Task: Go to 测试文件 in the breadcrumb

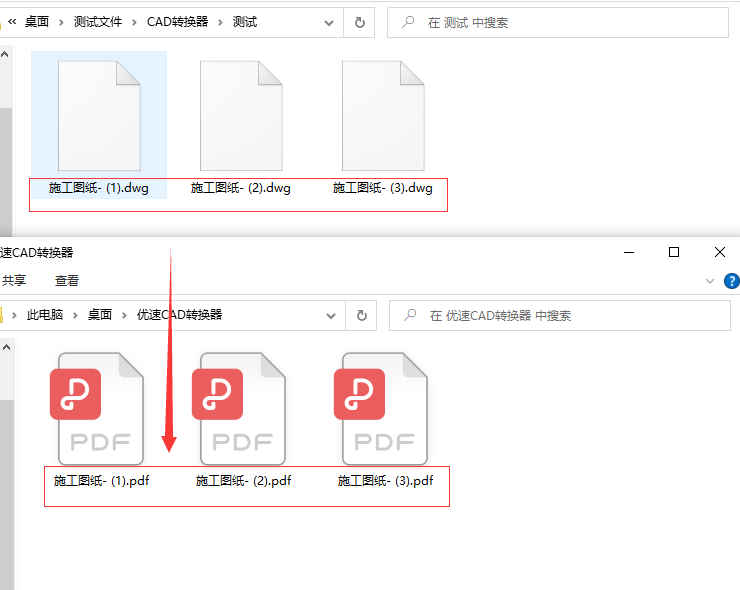Action: click(x=98, y=22)
